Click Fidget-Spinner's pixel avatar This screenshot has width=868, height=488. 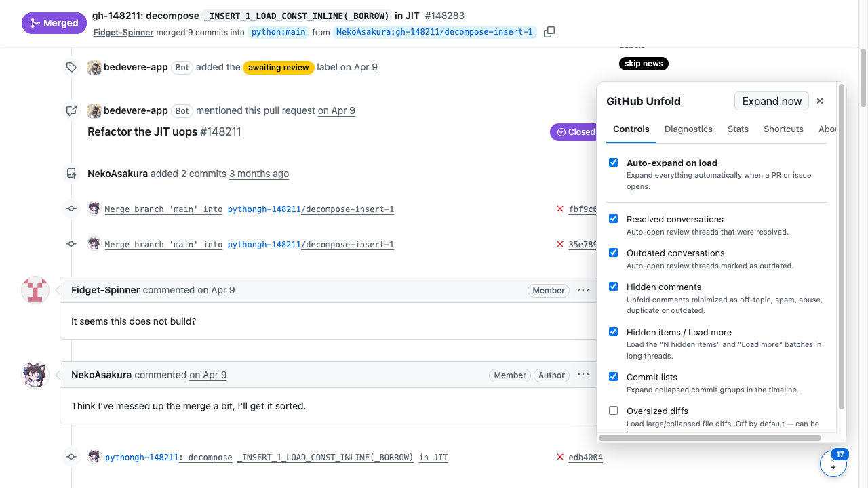point(35,290)
